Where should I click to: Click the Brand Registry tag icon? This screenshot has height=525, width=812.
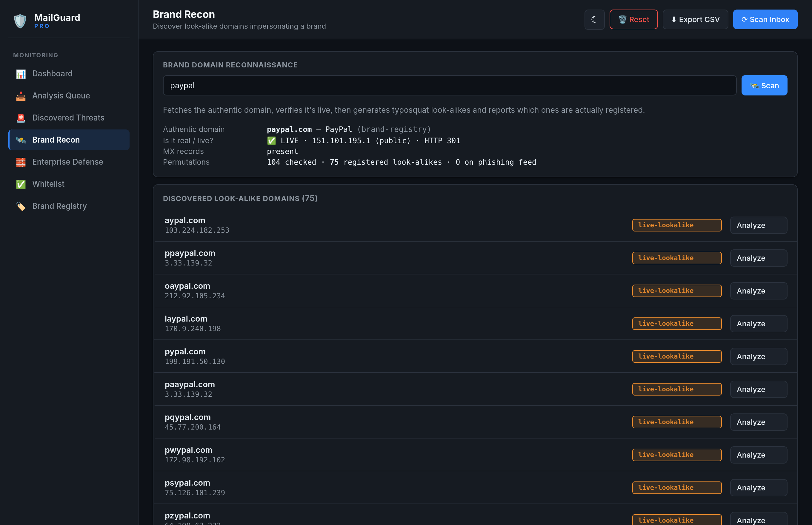click(21, 206)
